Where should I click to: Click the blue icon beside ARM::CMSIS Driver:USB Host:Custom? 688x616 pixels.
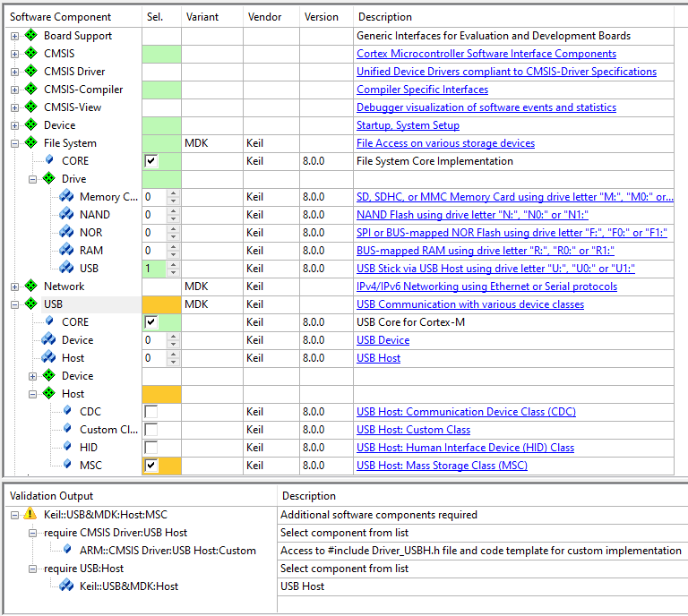coord(66,551)
